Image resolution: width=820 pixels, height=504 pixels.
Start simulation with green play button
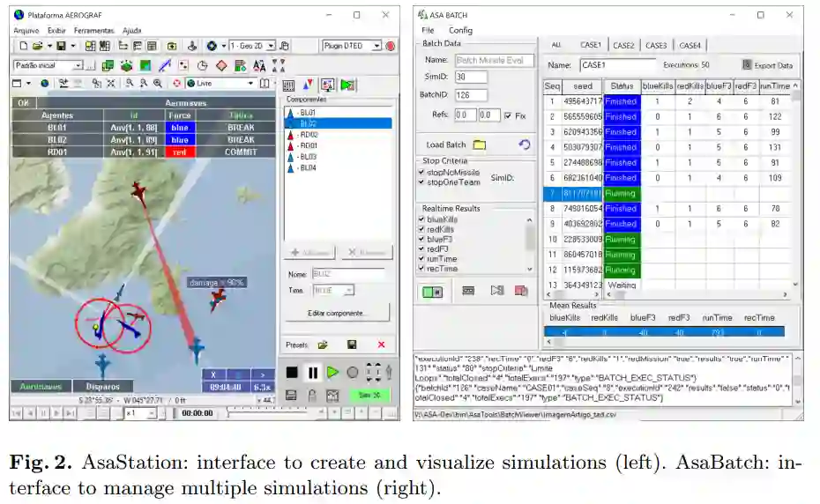(x=332, y=372)
